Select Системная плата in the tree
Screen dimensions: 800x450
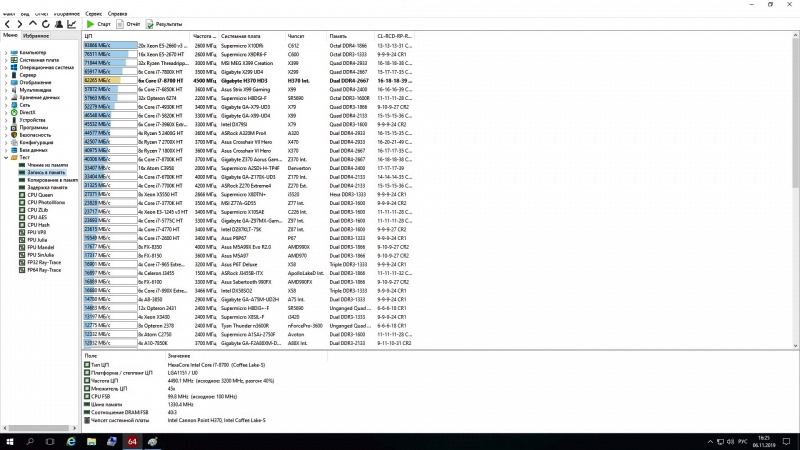(x=39, y=60)
